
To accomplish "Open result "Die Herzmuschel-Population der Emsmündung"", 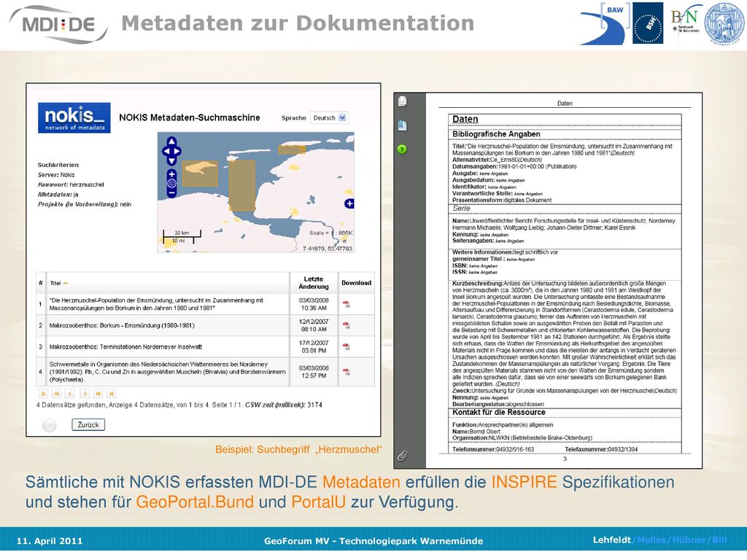I will click(156, 304).
